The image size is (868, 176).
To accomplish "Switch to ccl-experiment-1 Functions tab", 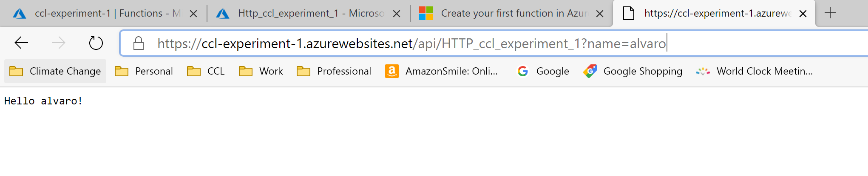I will [98, 14].
